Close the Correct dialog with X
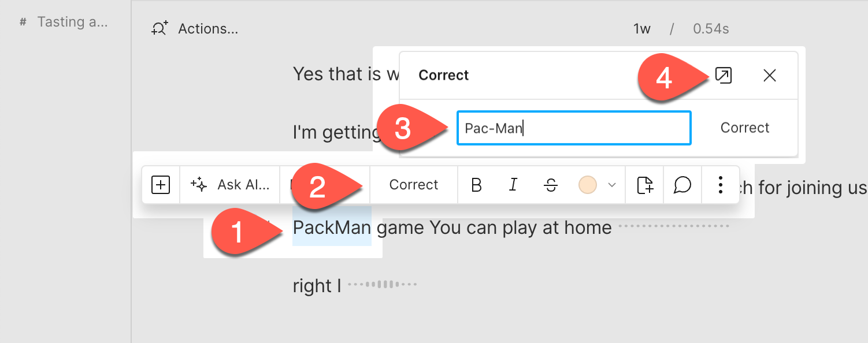 point(770,75)
